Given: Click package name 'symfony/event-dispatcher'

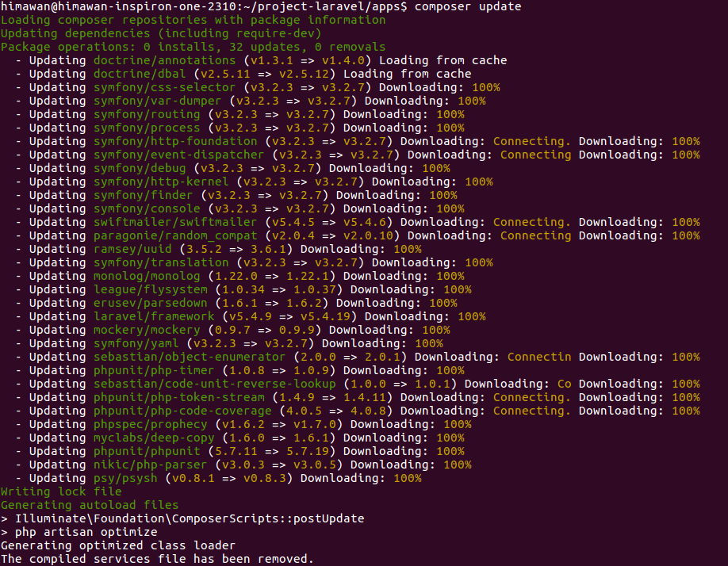Looking at the screenshot, I should tap(178, 155).
